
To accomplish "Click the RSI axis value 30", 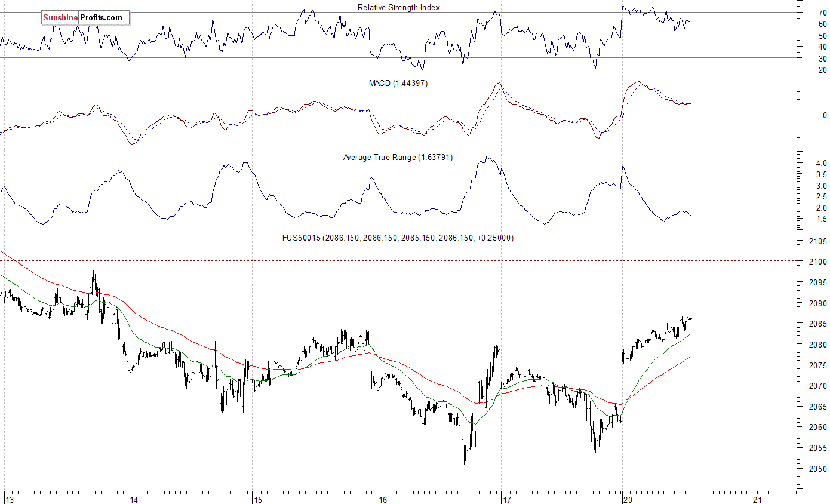I will click(822, 59).
